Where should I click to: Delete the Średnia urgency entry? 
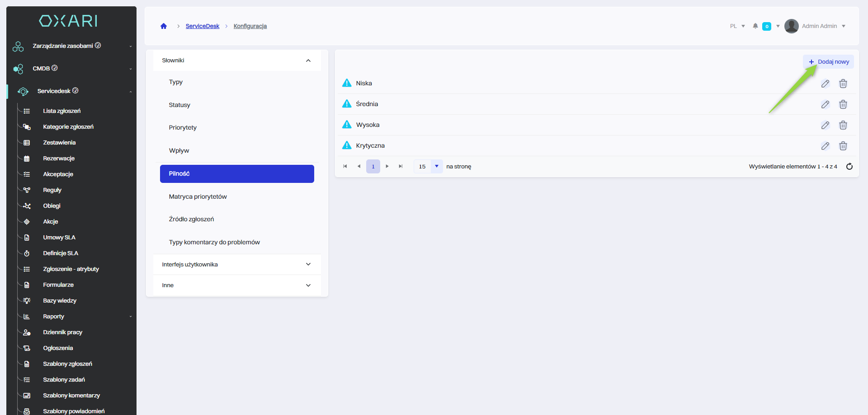pos(843,104)
